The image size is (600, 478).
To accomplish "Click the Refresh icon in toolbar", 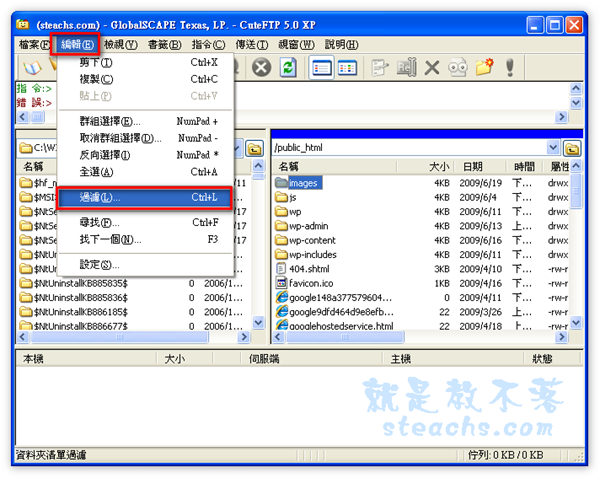I will [x=288, y=68].
